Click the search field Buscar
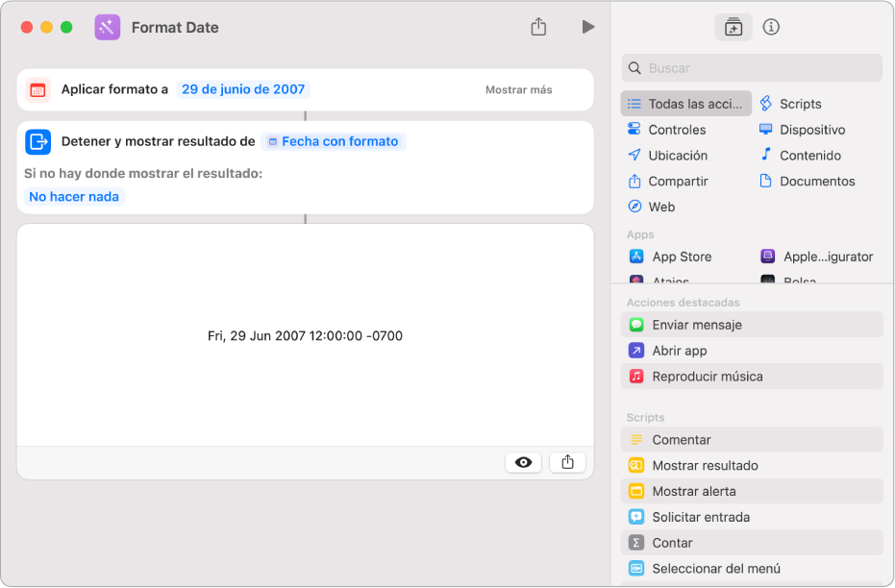895x588 pixels. tap(752, 68)
